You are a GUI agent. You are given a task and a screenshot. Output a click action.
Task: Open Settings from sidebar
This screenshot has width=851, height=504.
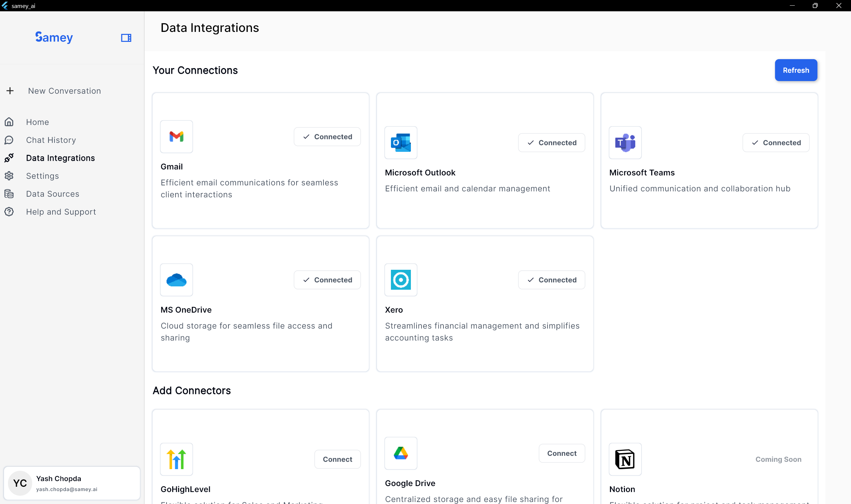tap(43, 176)
